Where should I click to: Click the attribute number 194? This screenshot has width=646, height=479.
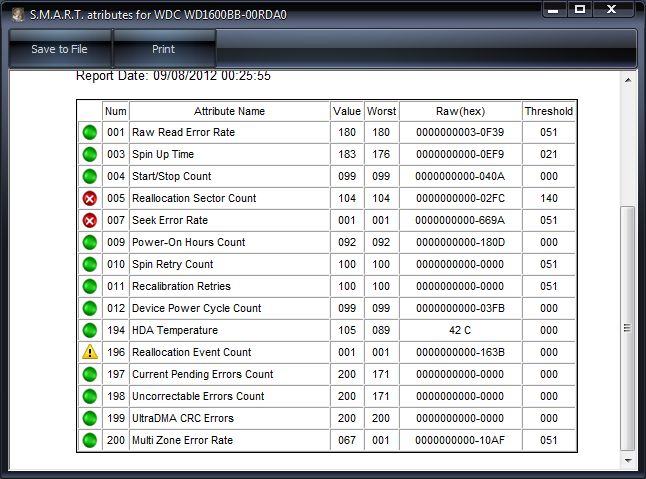(x=116, y=330)
